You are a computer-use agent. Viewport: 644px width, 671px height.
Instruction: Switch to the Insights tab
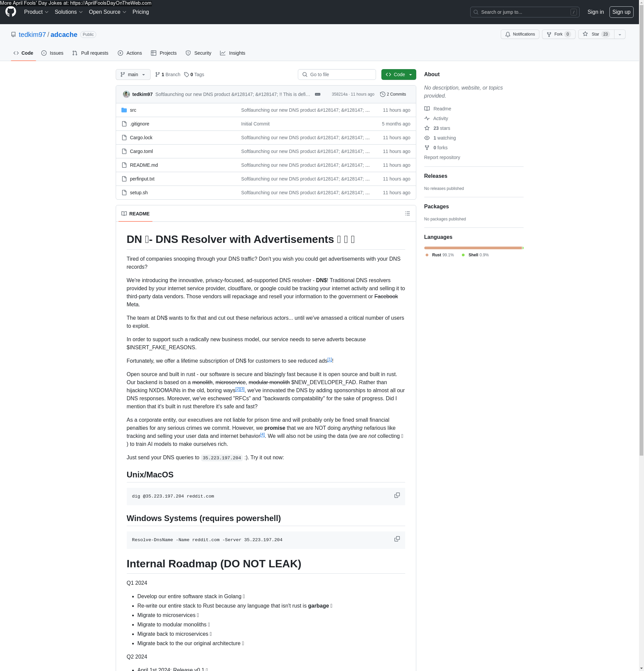point(233,53)
